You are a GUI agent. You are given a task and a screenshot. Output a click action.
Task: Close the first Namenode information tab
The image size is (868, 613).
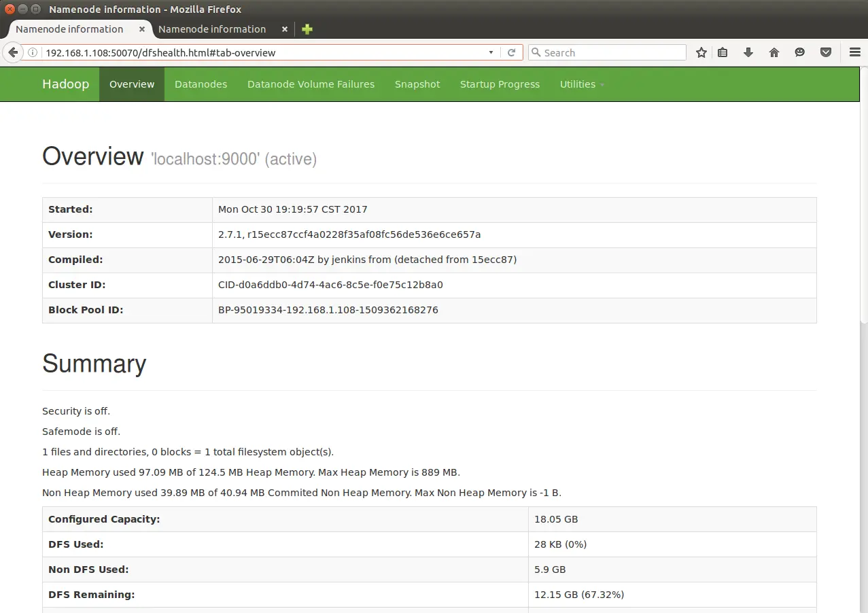click(x=142, y=29)
